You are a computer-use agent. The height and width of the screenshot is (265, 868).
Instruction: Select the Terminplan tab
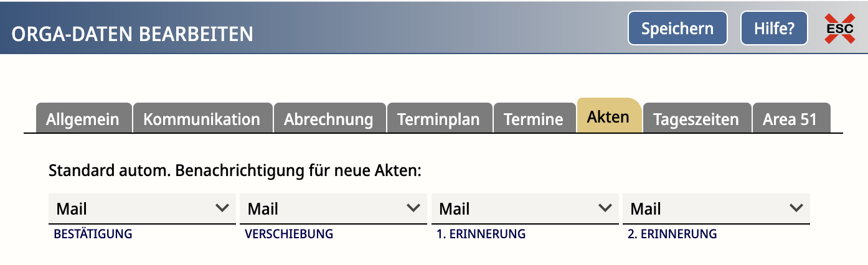tap(439, 118)
